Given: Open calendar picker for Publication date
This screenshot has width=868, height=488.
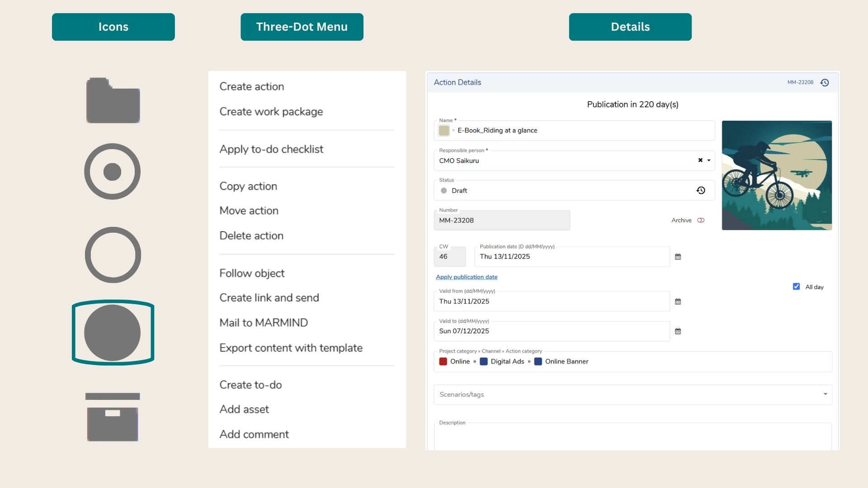Looking at the screenshot, I should pos(678,257).
